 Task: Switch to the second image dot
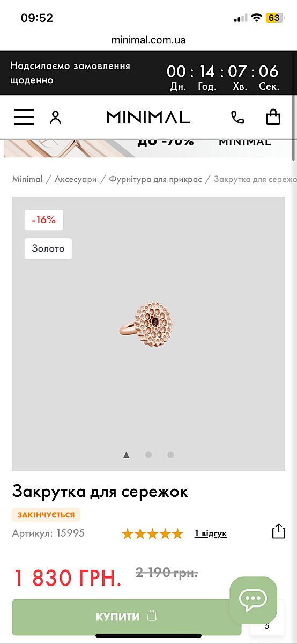click(148, 455)
